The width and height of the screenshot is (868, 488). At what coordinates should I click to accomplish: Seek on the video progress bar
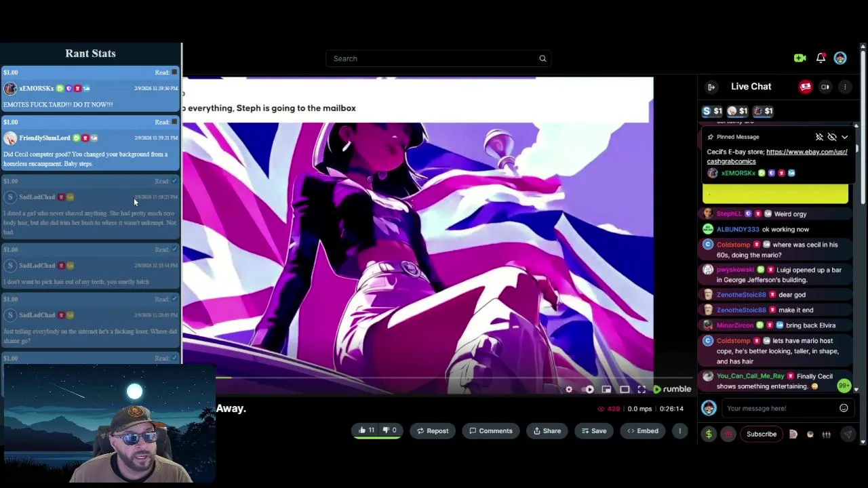pos(437,378)
